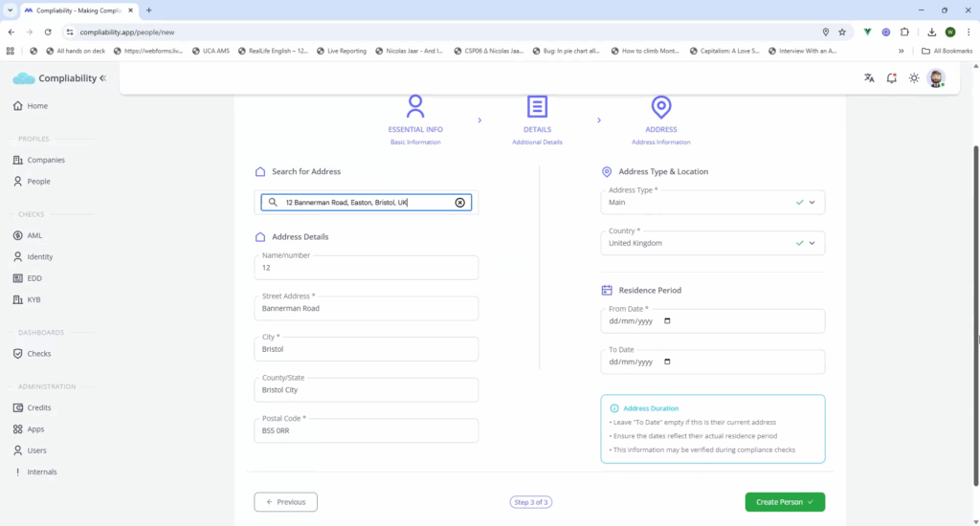Open the notifications bell icon
This screenshot has height=526, width=980.
tap(891, 78)
